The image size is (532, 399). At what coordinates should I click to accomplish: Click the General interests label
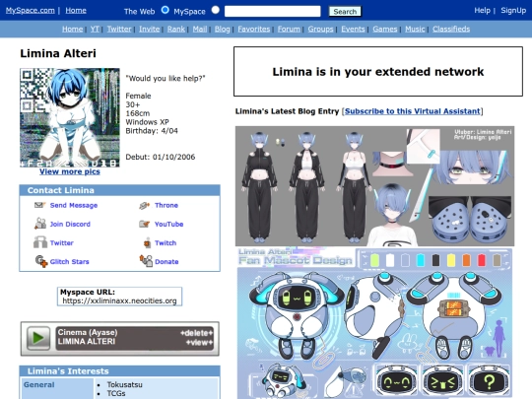point(39,384)
